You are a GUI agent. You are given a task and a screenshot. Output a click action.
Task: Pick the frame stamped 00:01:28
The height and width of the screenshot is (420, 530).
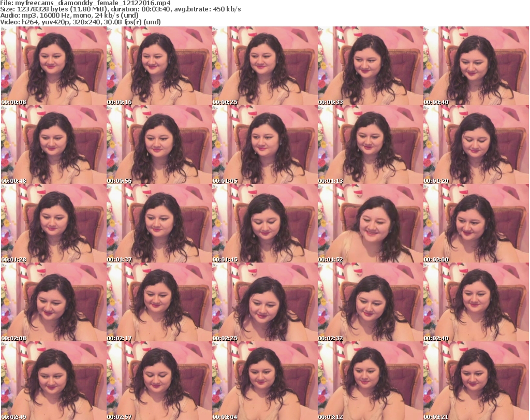pyautogui.click(x=53, y=223)
